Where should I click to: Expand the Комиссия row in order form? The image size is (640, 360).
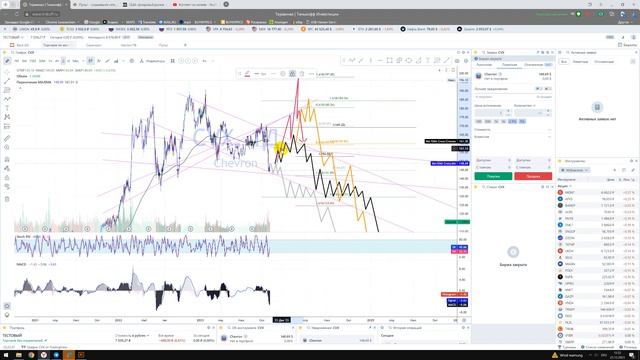point(513,137)
